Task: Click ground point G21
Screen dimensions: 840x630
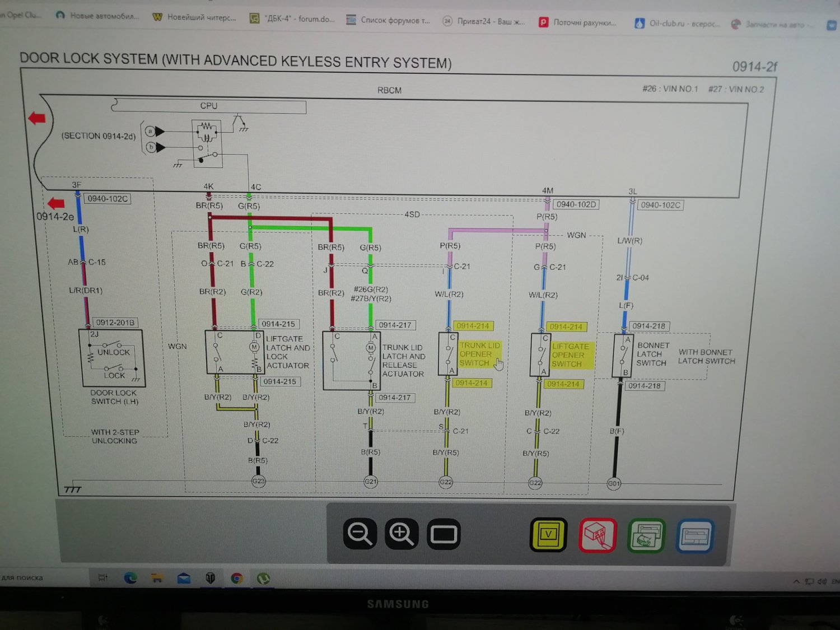Action: pyautogui.click(x=371, y=482)
